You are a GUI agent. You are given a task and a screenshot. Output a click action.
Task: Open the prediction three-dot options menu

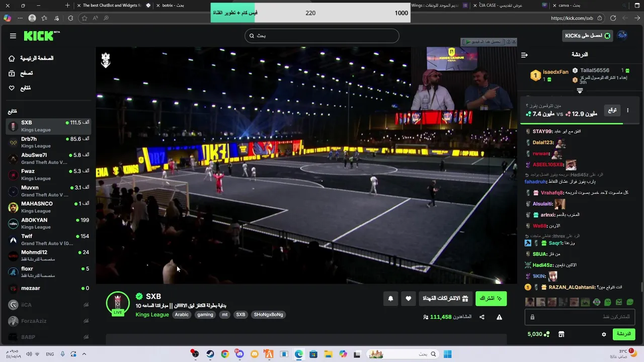click(x=627, y=110)
